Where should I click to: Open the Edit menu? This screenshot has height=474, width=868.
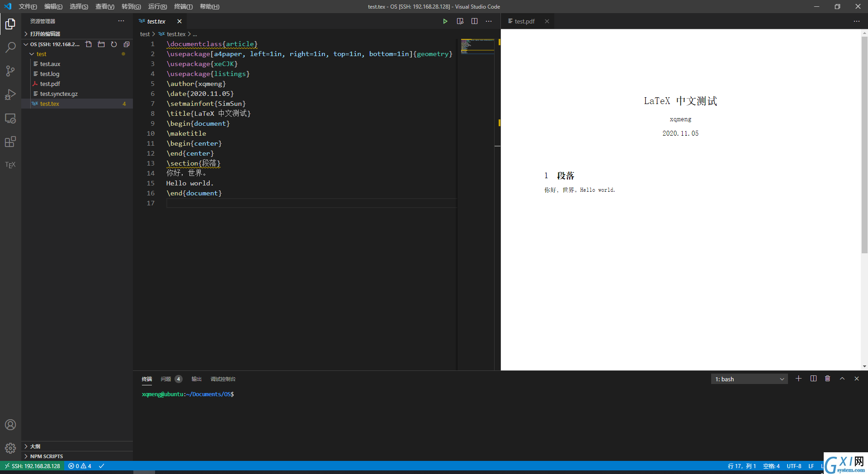[x=53, y=6]
